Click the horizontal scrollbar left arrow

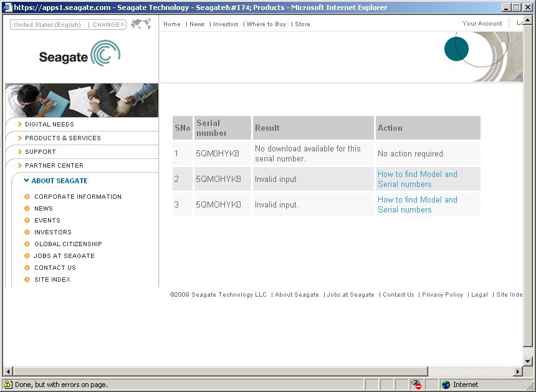pyautogui.click(x=8, y=371)
